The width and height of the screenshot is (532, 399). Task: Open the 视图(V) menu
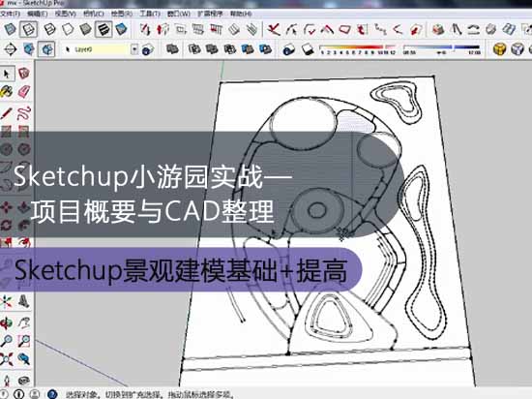click(x=66, y=14)
